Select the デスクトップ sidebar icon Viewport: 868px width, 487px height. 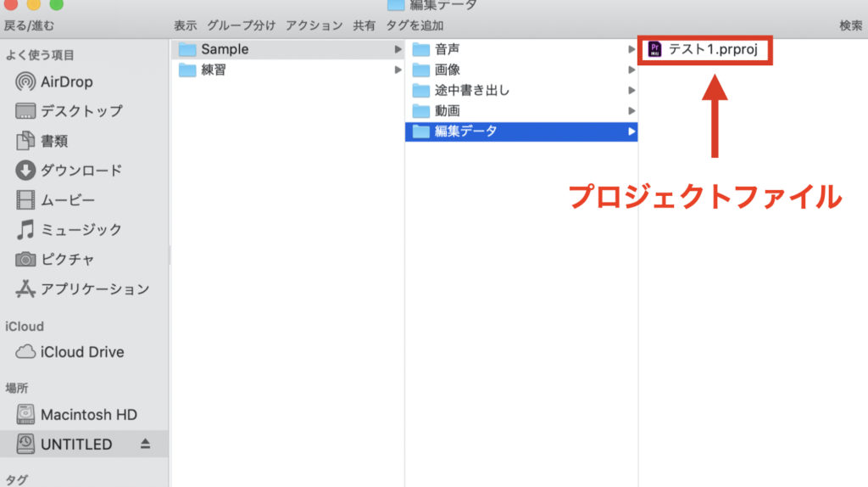point(25,111)
